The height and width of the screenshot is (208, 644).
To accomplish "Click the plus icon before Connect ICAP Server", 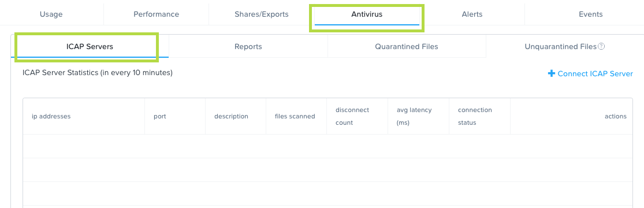I will pyautogui.click(x=551, y=73).
